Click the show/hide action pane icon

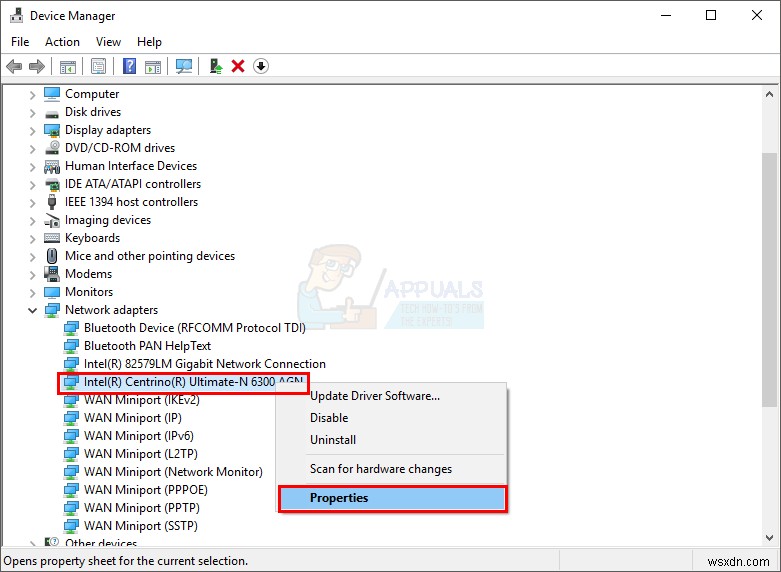153,66
